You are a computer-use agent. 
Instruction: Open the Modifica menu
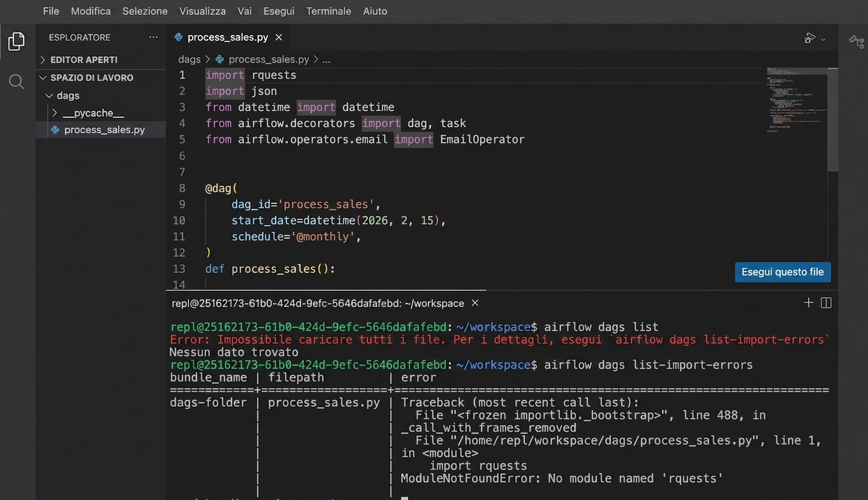pyautogui.click(x=91, y=11)
